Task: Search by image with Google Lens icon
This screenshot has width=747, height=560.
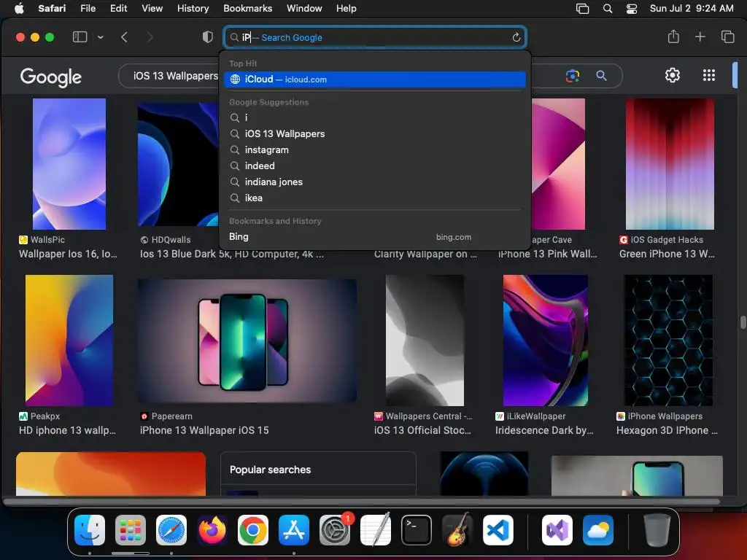Action: coord(572,76)
